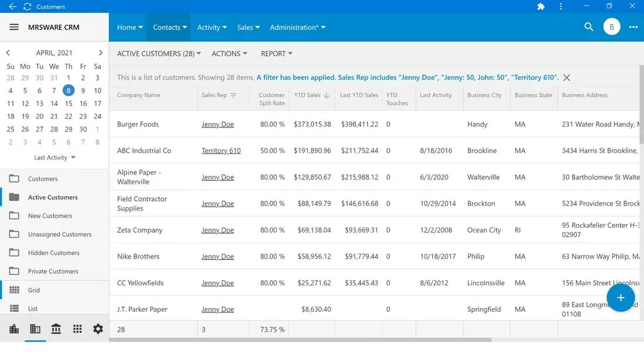Switch to List view
This screenshot has height=362, width=644.
[32, 309]
